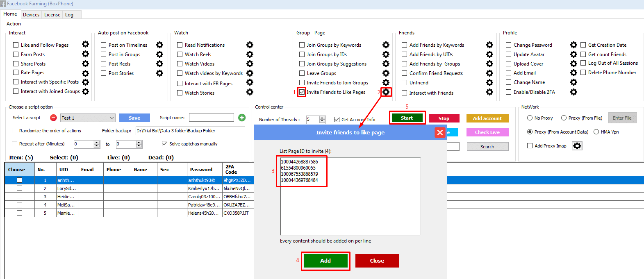Click the green Start button
The height and width of the screenshot is (279, 644).
point(407,118)
